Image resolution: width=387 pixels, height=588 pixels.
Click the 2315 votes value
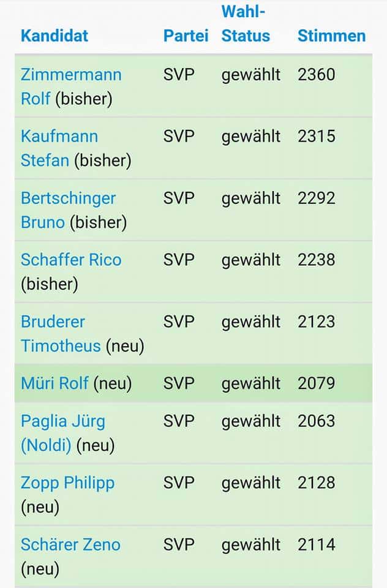click(317, 136)
